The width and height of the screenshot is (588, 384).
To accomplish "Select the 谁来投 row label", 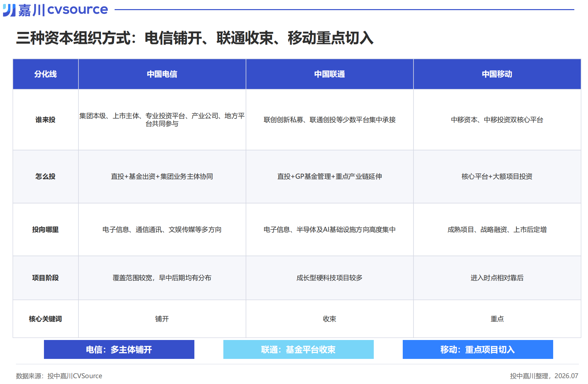I will pyautogui.click(x=46, y=120).
